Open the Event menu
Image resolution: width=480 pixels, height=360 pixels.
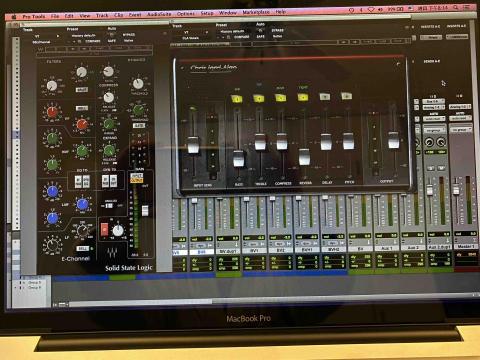(x=135, y=15)
